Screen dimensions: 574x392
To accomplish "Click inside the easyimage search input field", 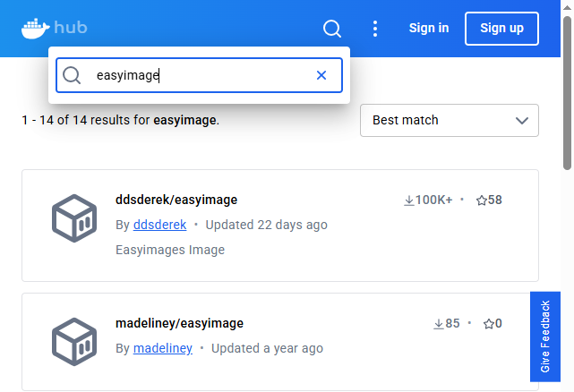I will (x=199, y=75).
